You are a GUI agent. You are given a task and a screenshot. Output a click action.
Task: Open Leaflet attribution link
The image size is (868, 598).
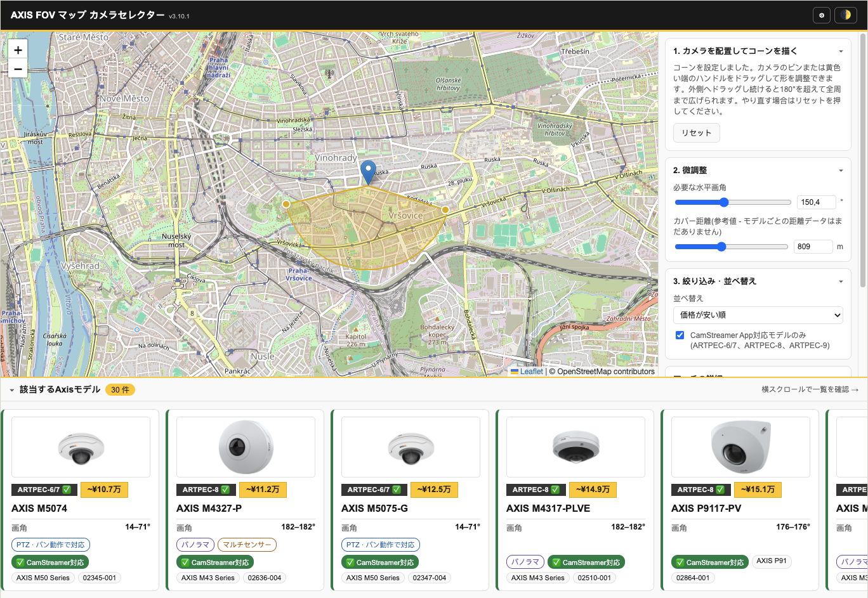pos(527,372)
